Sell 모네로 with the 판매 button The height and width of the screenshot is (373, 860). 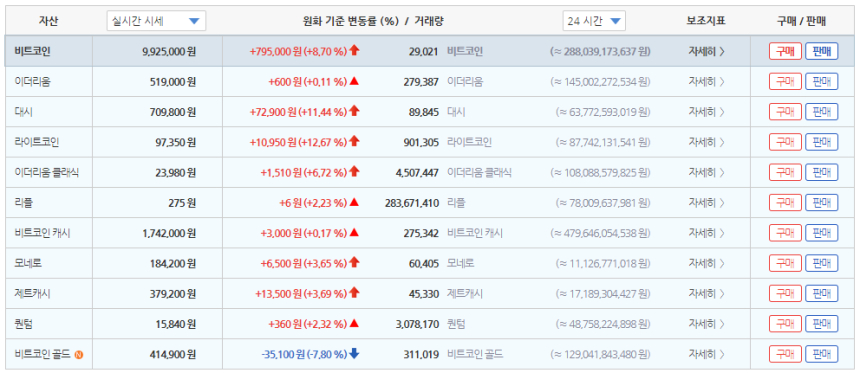[x=822, y=263]
